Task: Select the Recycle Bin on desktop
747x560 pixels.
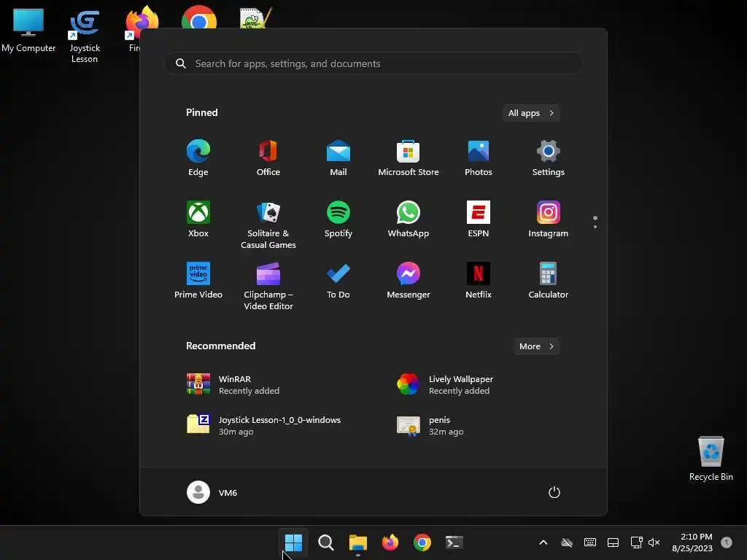Action: click(711, 458)
